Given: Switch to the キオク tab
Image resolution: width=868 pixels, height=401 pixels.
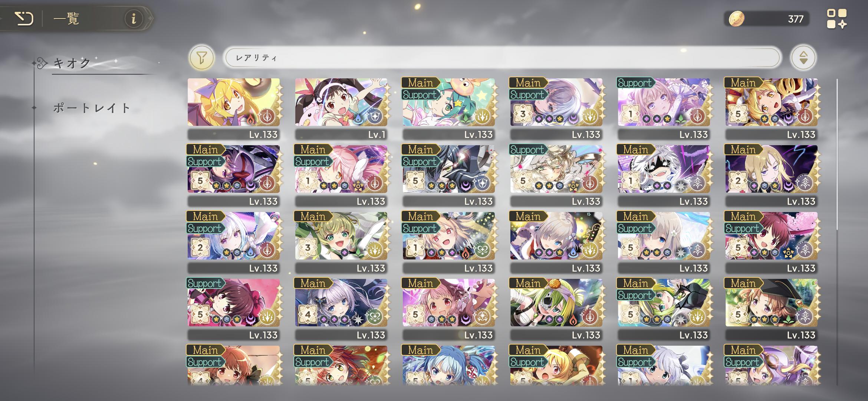Looking at the screenshot, I should point(72,63).
